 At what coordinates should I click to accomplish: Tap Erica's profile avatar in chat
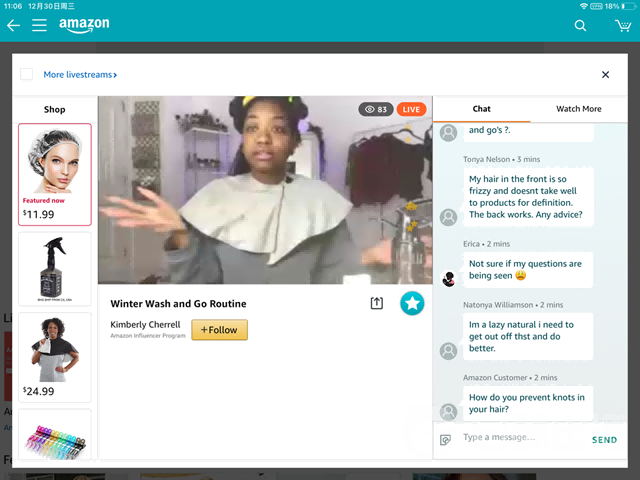(x=449, y=279)
